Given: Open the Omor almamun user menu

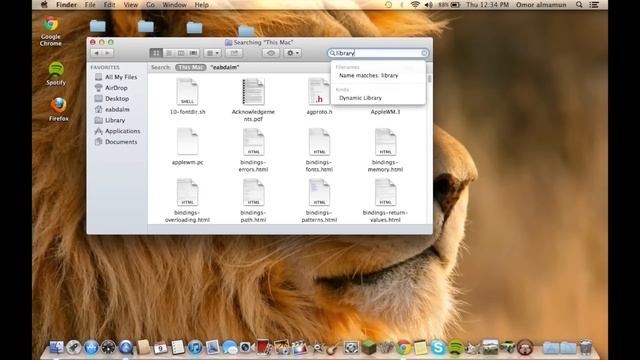Looking at the screenshot, I should click(x=541, y=5).
